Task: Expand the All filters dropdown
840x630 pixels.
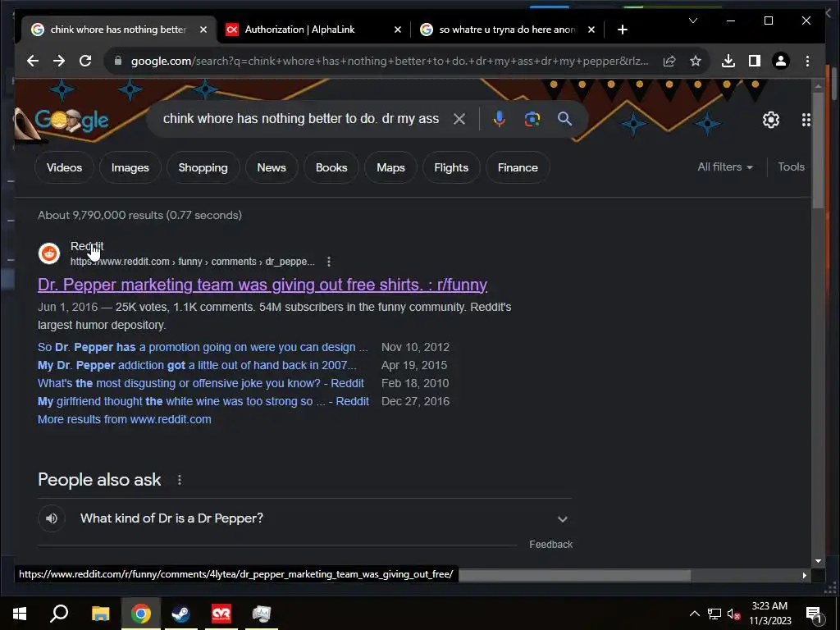Action: (x=725, y=167)
